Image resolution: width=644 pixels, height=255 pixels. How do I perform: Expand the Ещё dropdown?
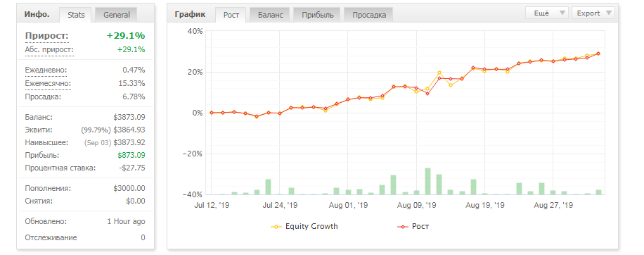tap(547, 13)
